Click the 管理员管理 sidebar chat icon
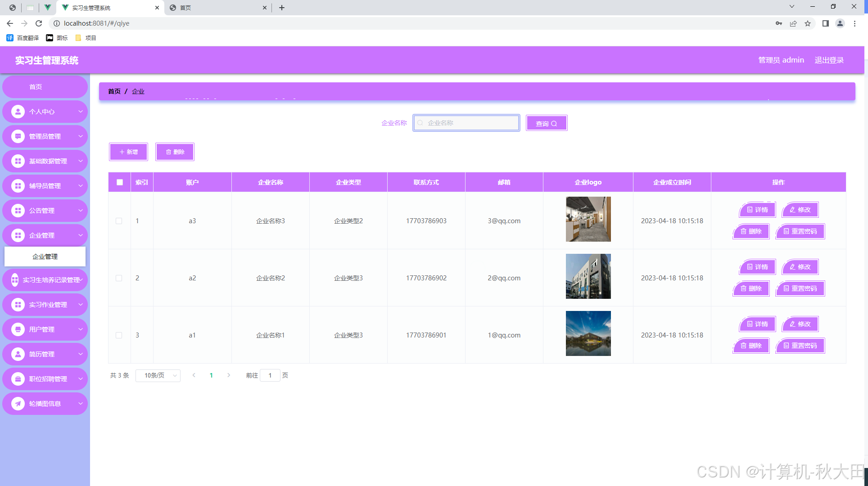The image size is (868, 486). pos(18,136)
